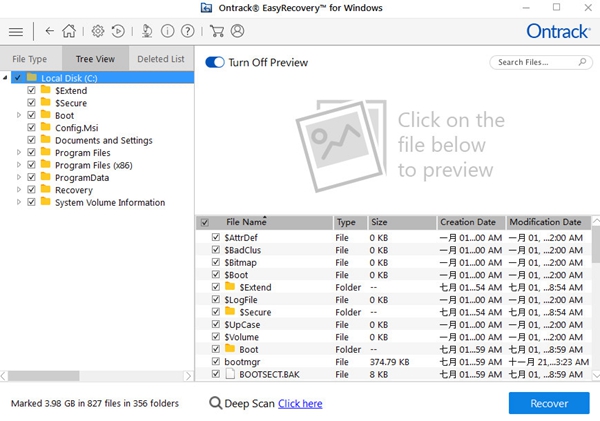Viewport: 600px width, 421px height.
Task: Click the Deep Scan magnifier icon
Action: 215,403
